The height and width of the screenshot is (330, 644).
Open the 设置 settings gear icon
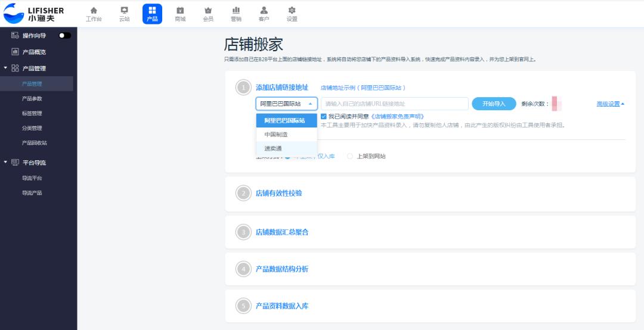tap(292, 14)
